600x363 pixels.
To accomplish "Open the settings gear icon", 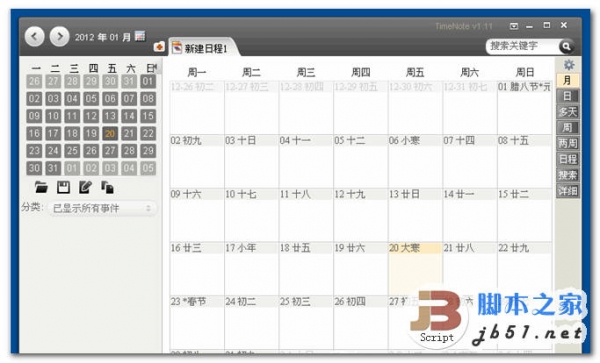I will [x=569, y=65].
